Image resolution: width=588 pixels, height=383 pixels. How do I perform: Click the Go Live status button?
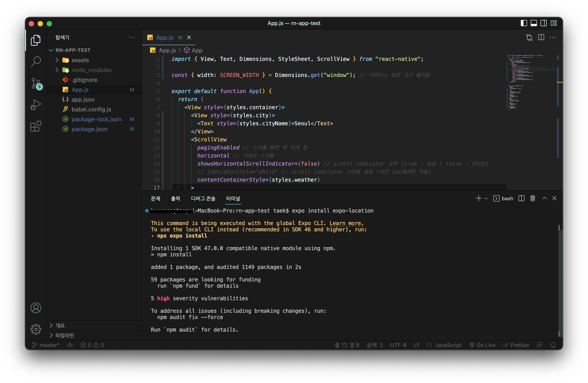483,345
